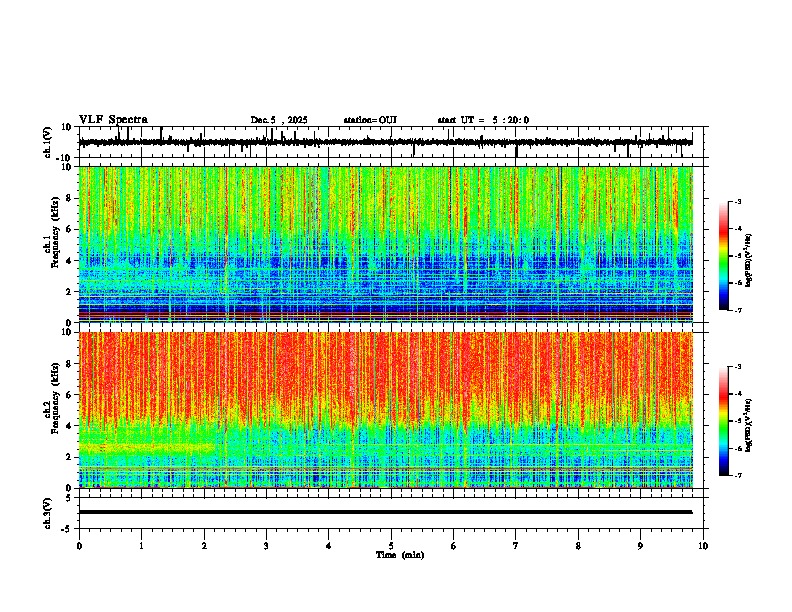Click the ch.1 voltage waveform trace
Viewport: 792px width, 612px height.
click(385, 142)
